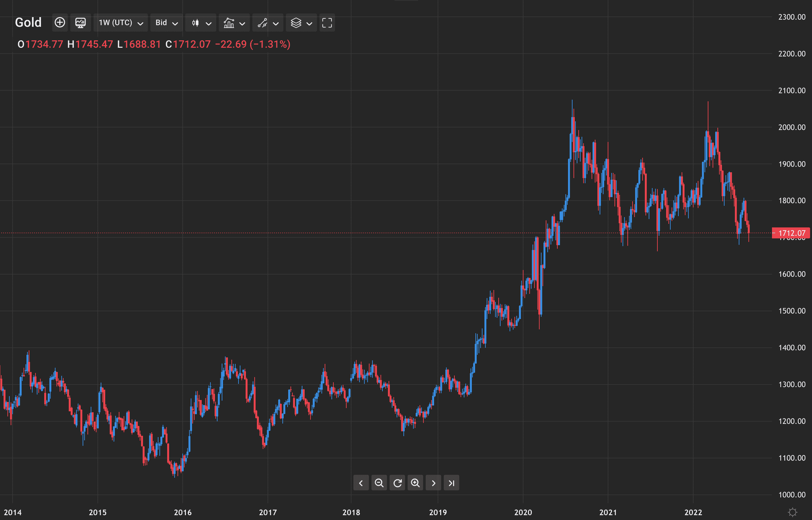Click the candlestick icon in the toolbar
The image size is (812, 520).
click(x=195, y=23)
